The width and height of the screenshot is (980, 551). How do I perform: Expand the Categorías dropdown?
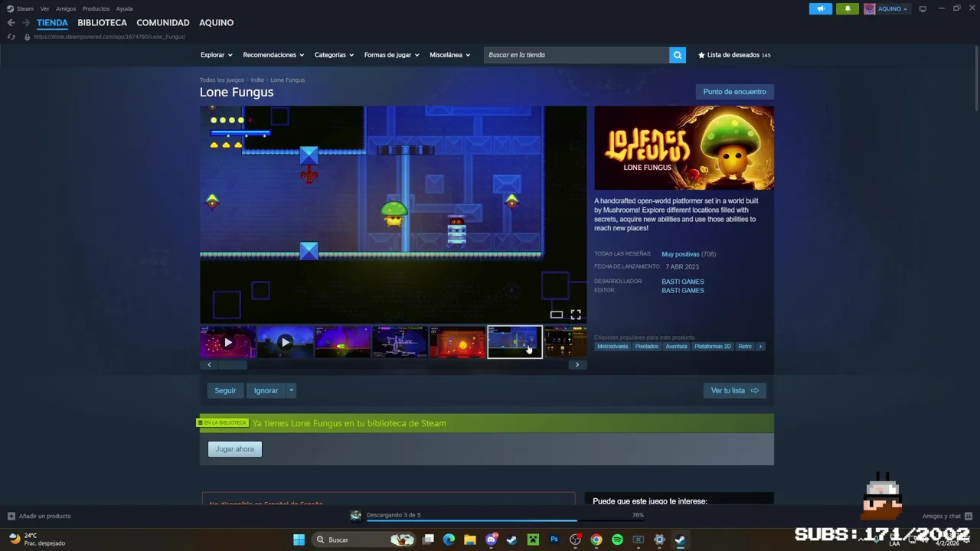[334, 55]
